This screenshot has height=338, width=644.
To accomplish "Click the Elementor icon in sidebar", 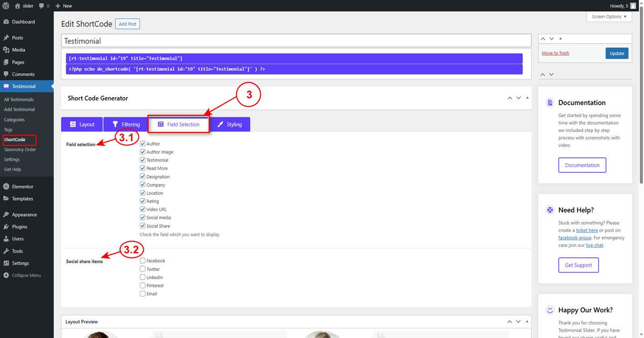I will coord(6,187).
